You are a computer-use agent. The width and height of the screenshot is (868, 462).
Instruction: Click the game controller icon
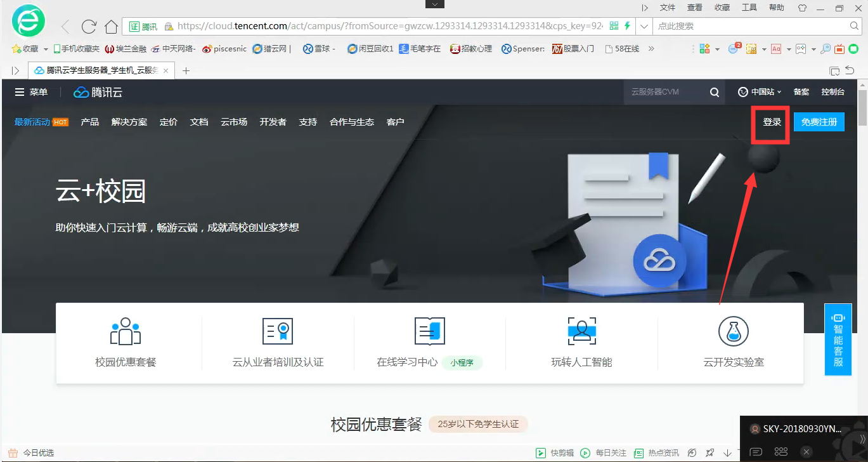[801, 49]
